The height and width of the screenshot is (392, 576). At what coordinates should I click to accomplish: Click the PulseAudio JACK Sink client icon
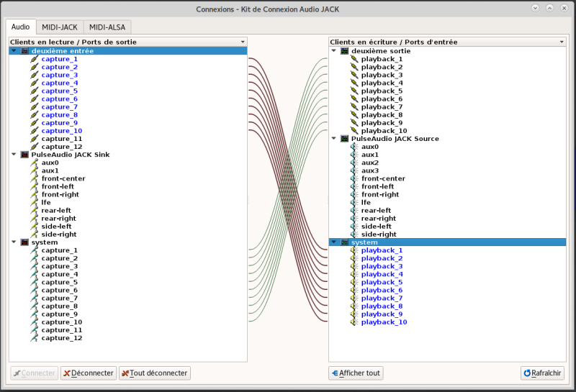pos(24,155)
